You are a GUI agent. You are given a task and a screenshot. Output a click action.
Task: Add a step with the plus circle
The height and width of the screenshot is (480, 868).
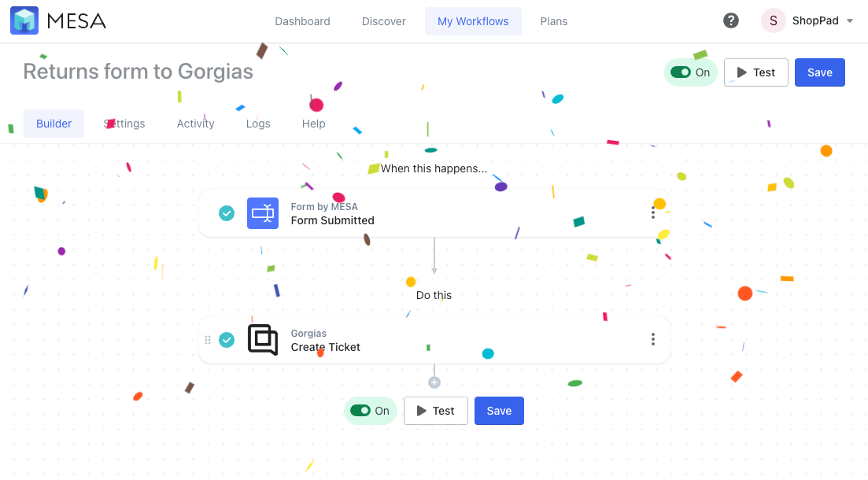[x=434, y=382]
